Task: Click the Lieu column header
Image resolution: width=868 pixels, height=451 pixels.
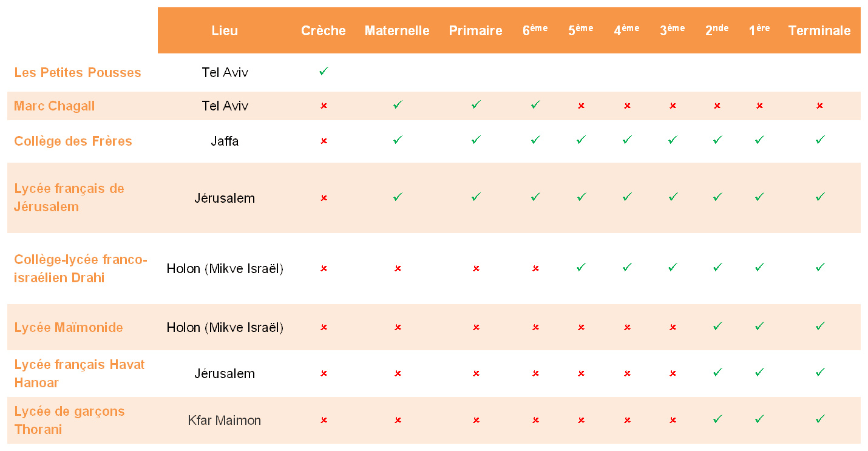Action: point(225,31)
